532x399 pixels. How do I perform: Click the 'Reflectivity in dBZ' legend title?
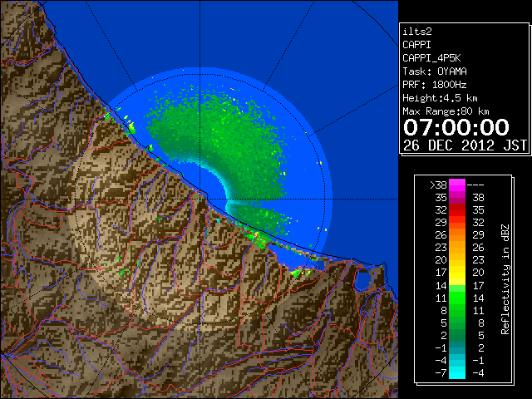point(505,279)
